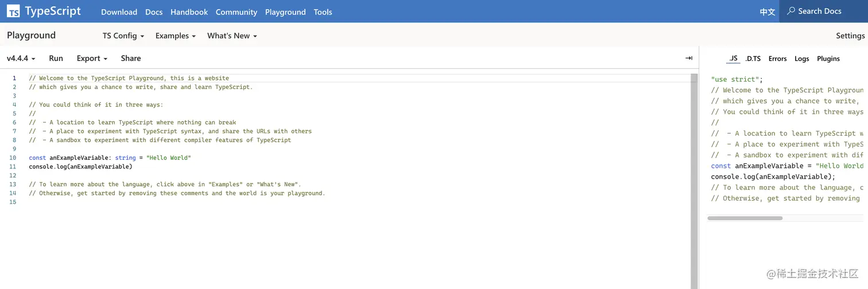The height and width of the screenshot is (289, 868).
Task: Open the Community page
Action: point(237,12)
